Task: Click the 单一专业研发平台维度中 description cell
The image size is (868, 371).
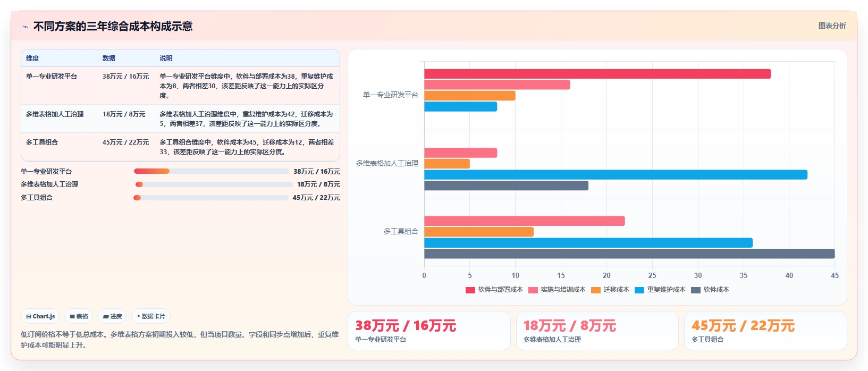Action: pos(247,86)
